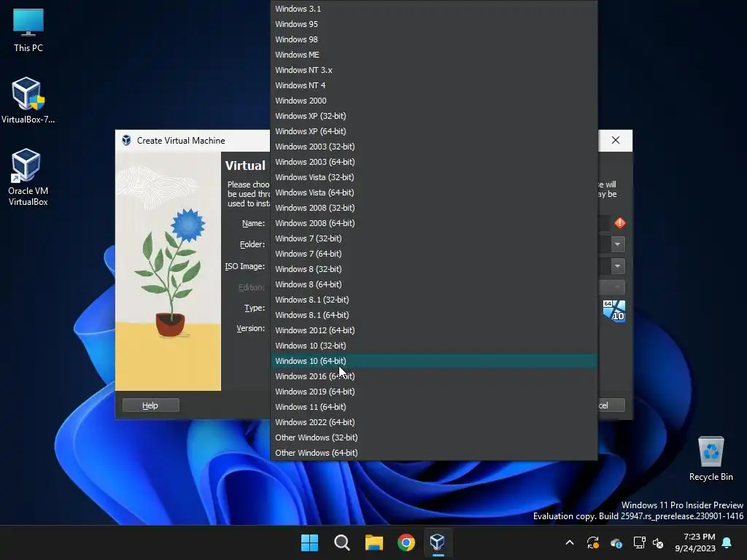The width and height of the screenshot is (747, 560).
Task: Choose Windows 2000 version
Action: pyautogui.click(x=434, y=101)
